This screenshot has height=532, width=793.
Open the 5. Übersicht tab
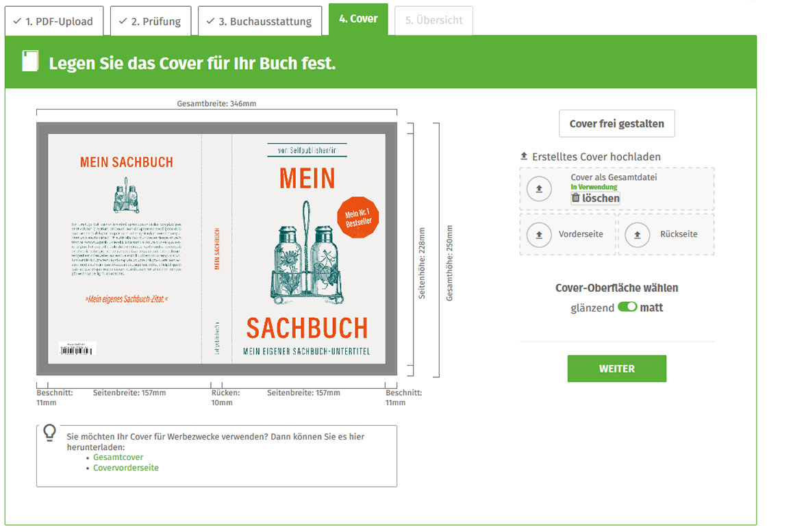(x=433, y=21)
